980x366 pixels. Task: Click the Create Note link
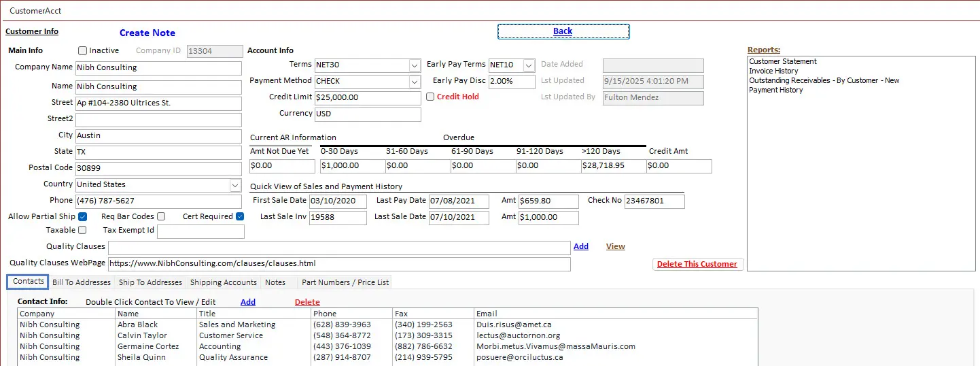(147, 33)
